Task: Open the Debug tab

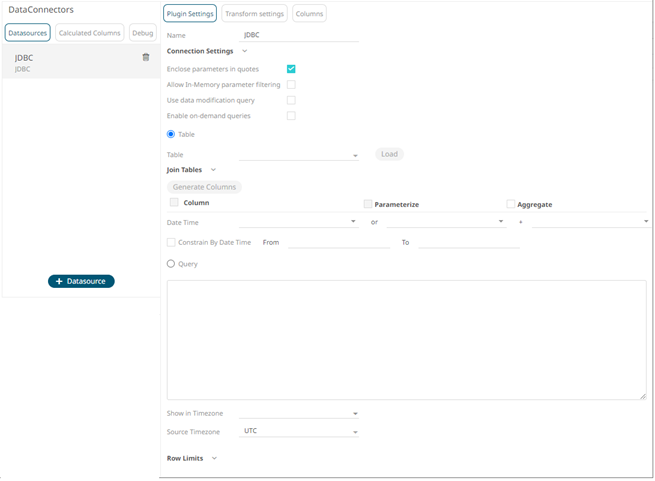Action: (143, 33)
